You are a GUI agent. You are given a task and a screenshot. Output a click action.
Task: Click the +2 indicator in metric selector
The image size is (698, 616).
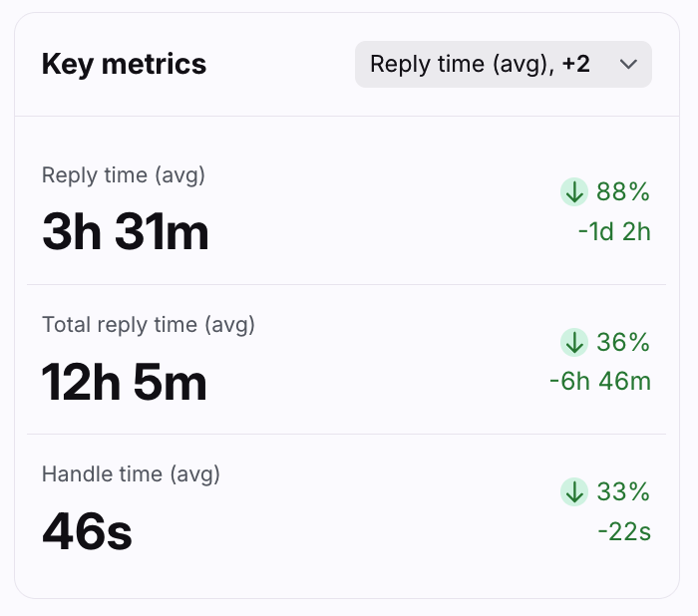coord(575,65)
